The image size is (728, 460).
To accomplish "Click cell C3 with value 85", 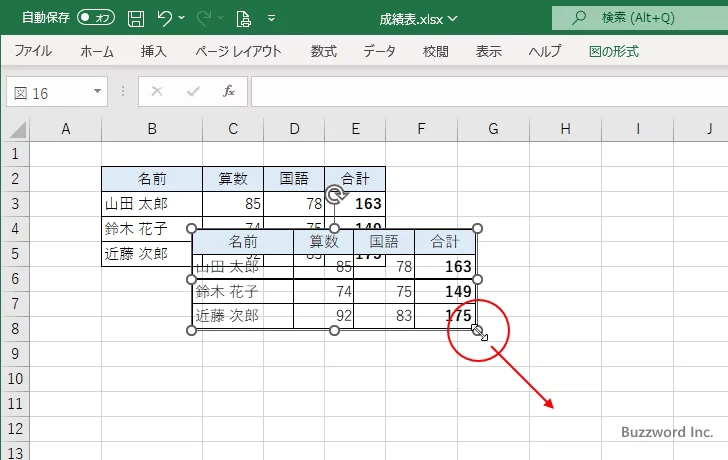I will point(233,204).
